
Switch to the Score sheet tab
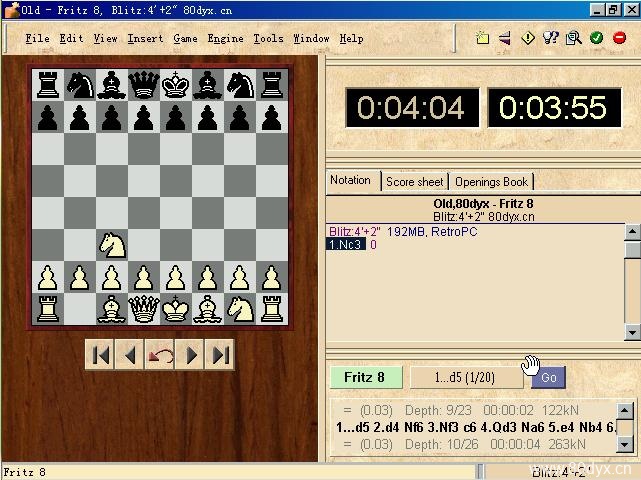[414, 181]
